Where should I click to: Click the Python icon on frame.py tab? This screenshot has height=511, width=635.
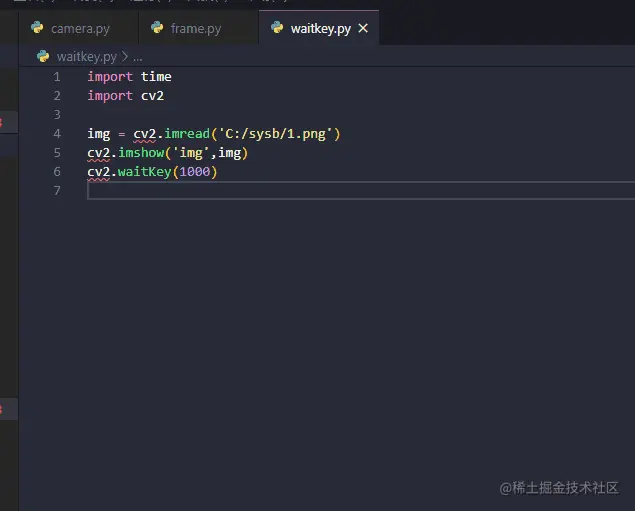point(157,28)
